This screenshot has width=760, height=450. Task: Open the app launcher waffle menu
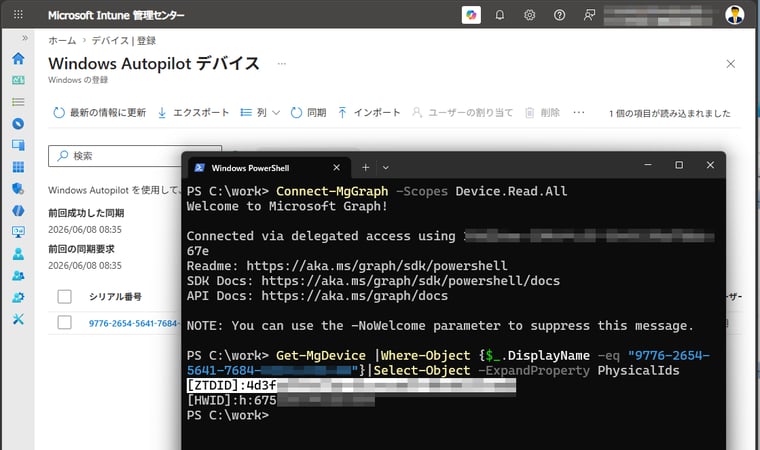(18, 15)
